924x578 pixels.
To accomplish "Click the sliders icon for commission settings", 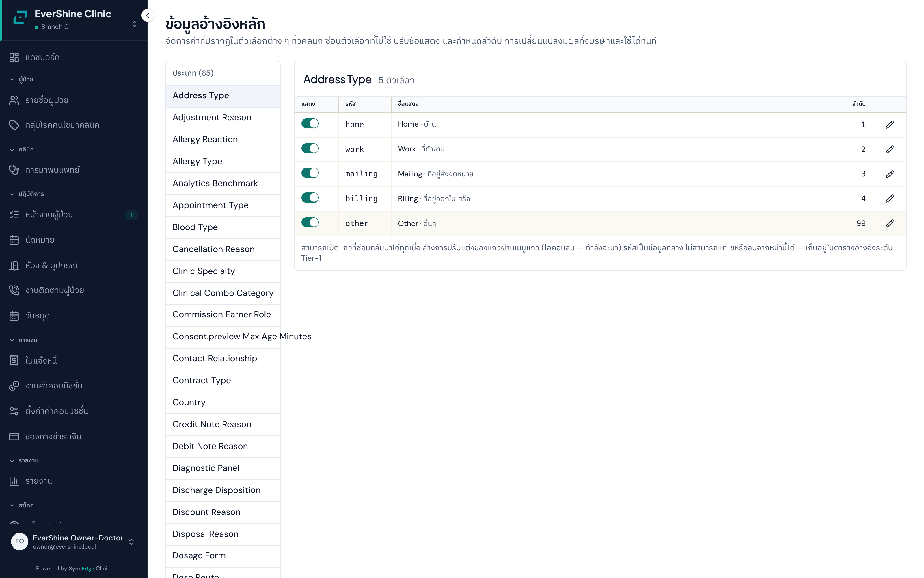I will tap(14, 411).
